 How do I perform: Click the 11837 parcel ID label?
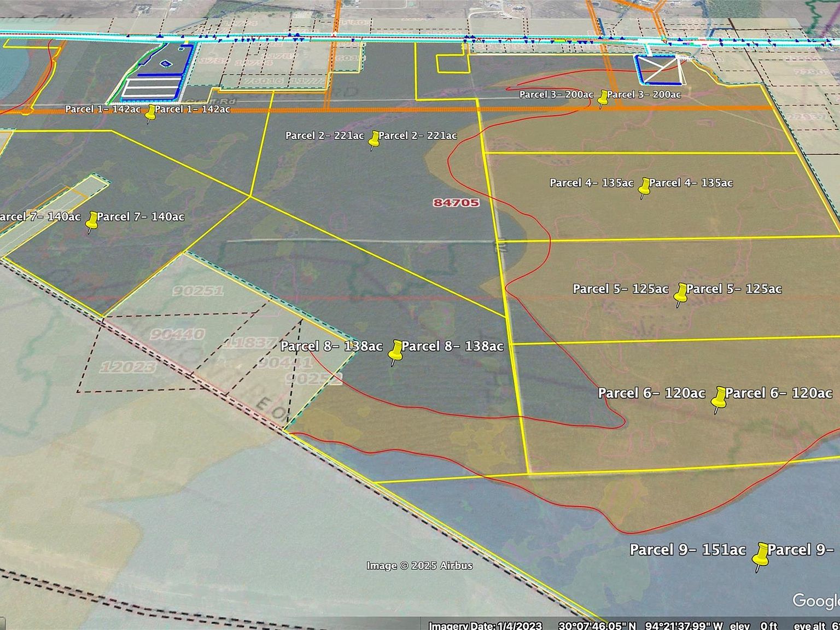point(249,343)
